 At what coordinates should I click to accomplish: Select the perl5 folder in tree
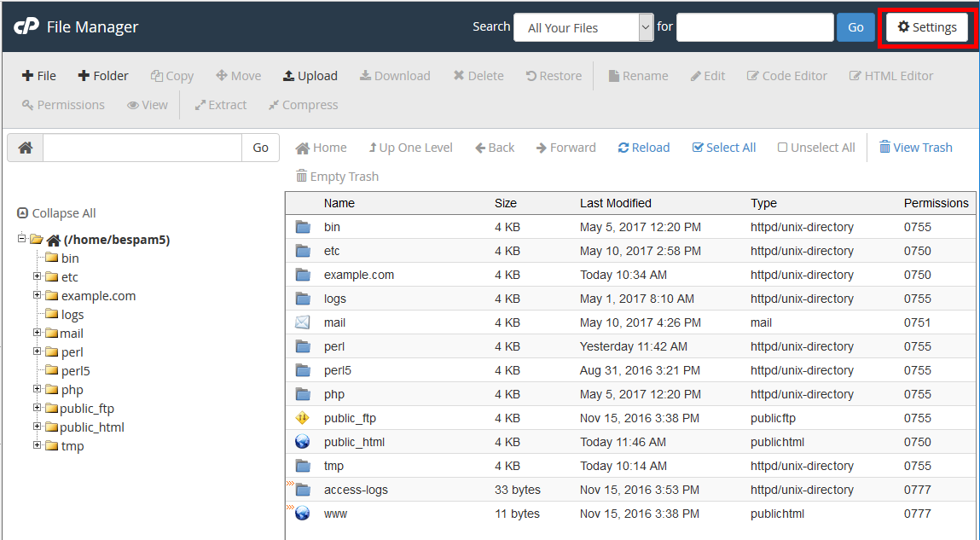tap(76, 370)
